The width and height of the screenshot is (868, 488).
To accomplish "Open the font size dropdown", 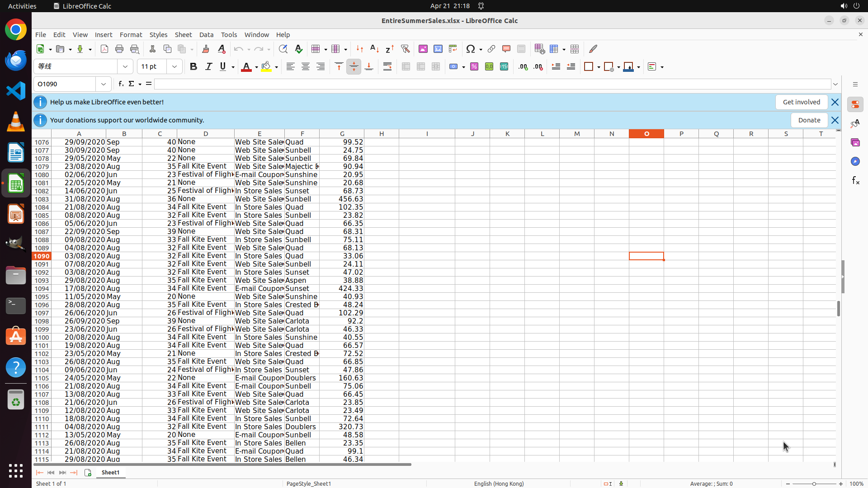I will (175, 67).
